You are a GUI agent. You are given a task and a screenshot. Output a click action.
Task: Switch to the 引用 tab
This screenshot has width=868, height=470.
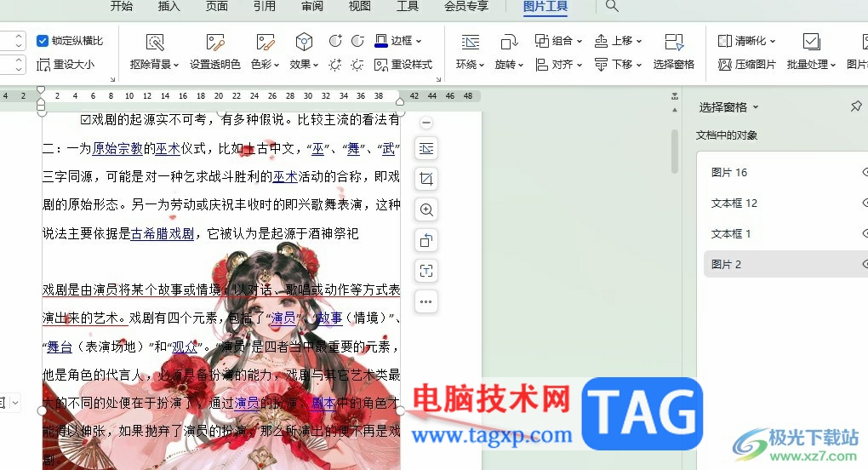264,6
